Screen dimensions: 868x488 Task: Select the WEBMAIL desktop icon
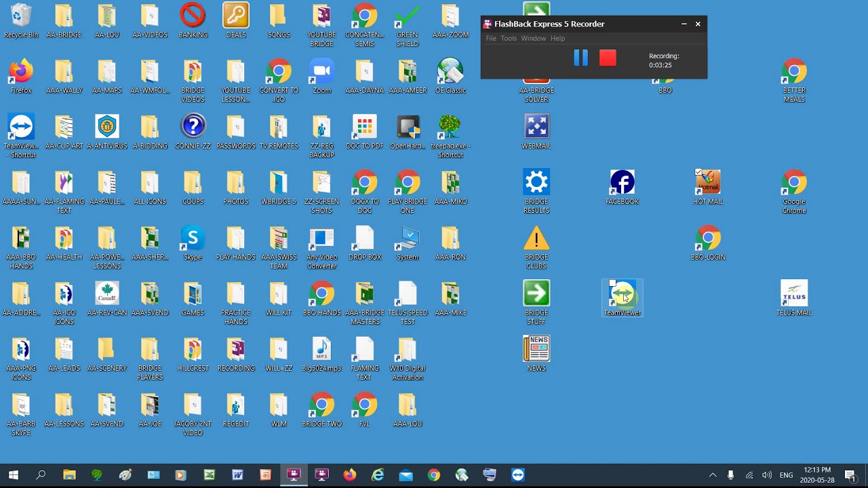coord(536,132)
